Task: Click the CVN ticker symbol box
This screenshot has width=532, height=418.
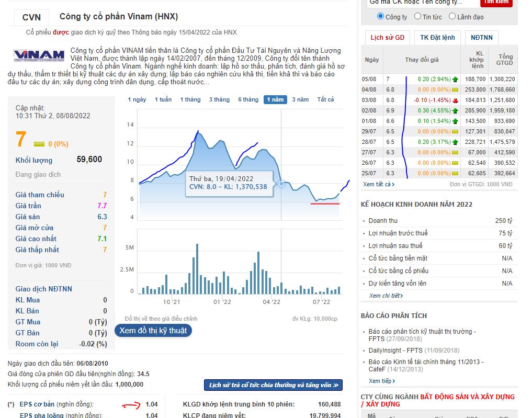Action: click(x=31, y=17)
